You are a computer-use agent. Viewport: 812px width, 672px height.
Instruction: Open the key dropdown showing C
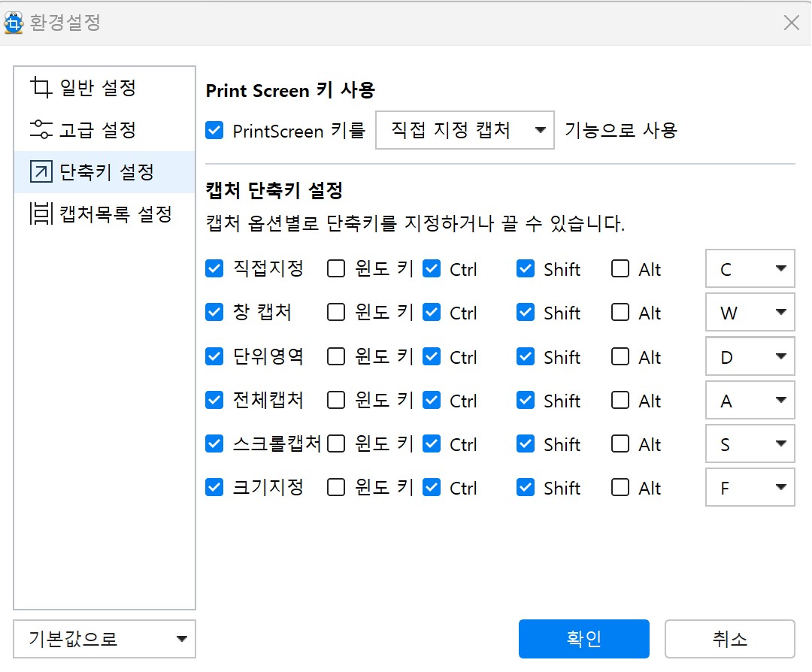tap(750, 268)
